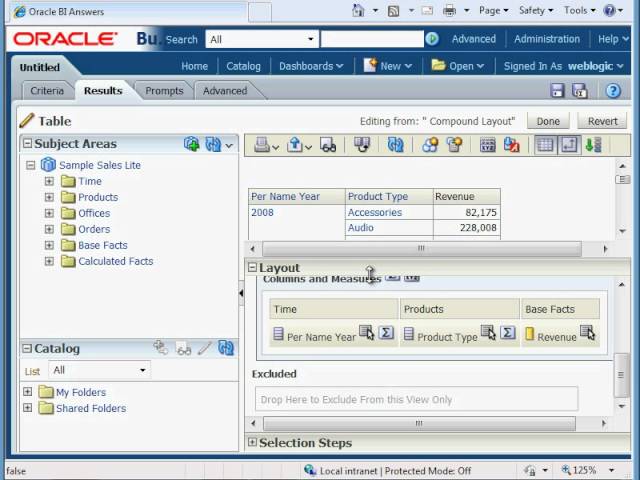
Task: Open more options for Product Type column
Action: click(x=488, y=332)
